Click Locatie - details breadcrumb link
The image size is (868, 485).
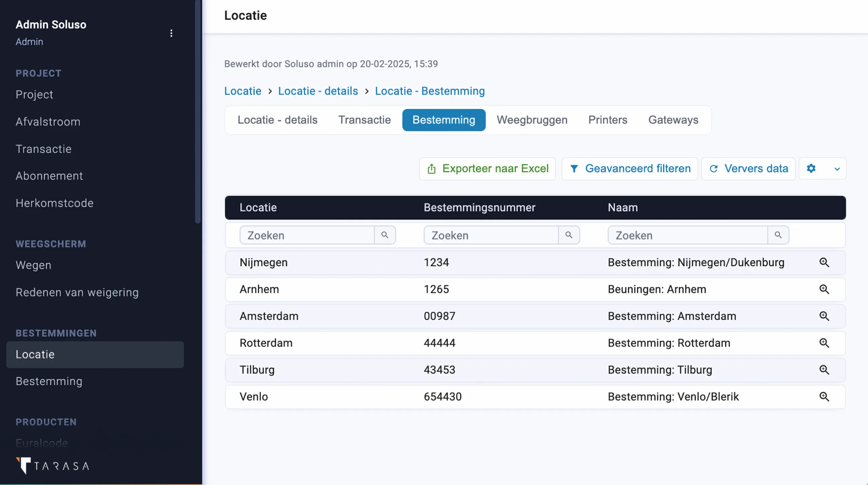point(318,91)
